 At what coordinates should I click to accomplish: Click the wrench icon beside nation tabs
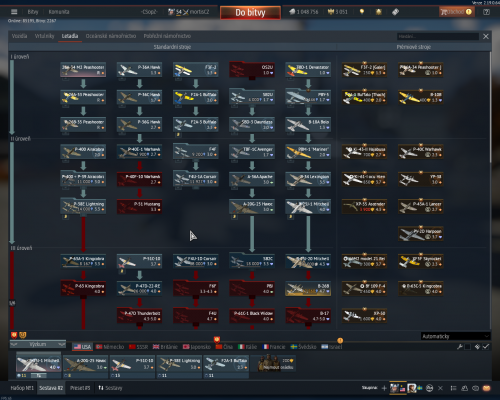point(460,347)
